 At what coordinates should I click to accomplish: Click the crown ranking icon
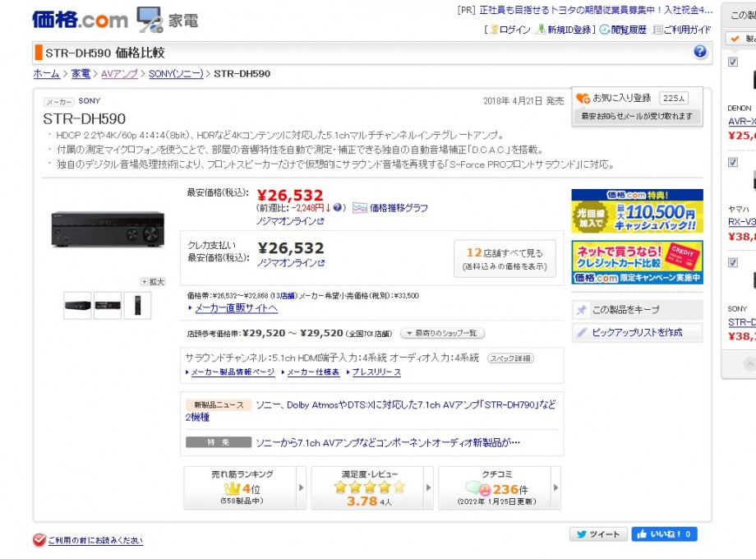click(232, 488)
